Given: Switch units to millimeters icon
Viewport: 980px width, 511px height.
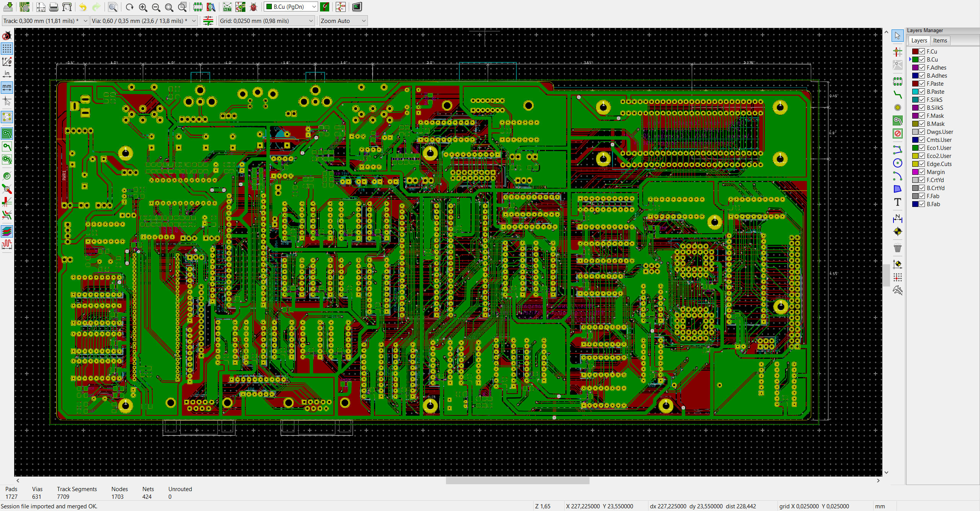Looking at the screenshot, I should [x=7, y=87].
